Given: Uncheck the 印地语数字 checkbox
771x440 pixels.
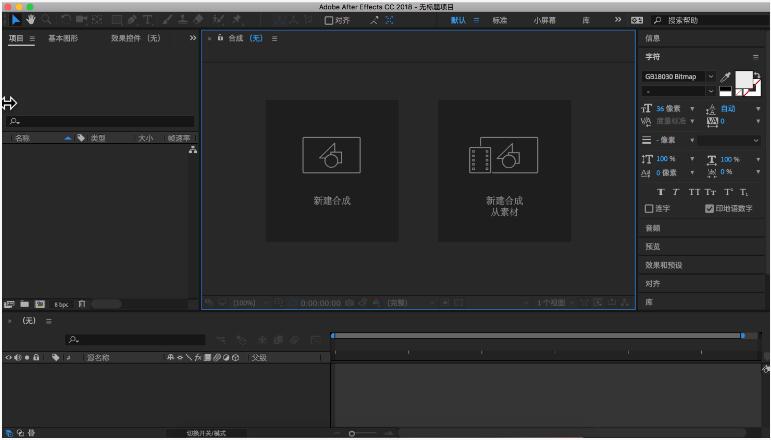Looking at the screenshot, I should tap(709, 208).
